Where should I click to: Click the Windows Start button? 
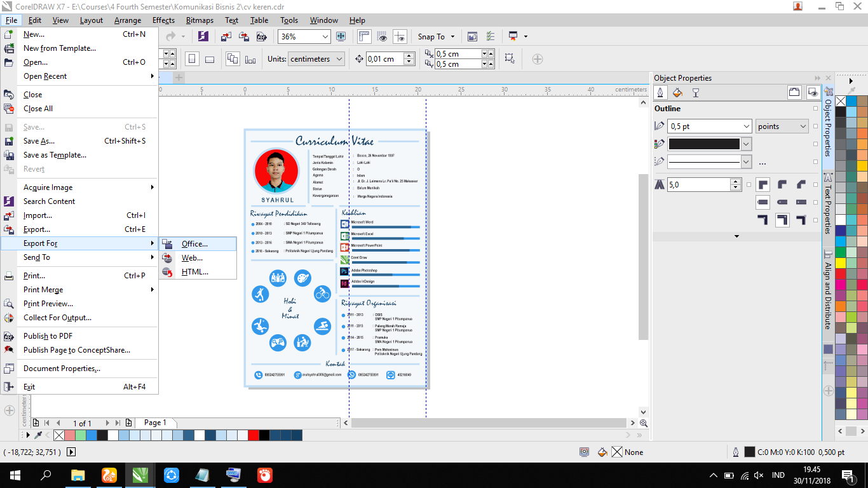[15, 475]
